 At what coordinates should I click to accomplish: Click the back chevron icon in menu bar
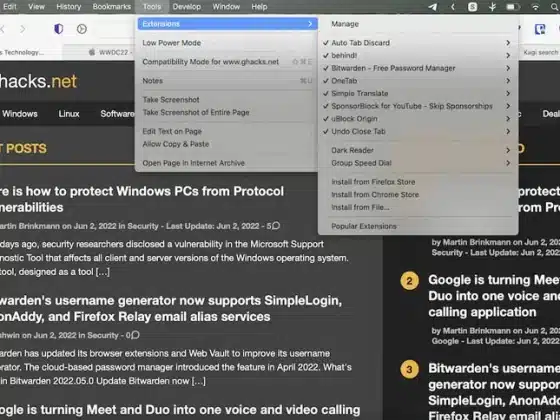tap(453, 7)
